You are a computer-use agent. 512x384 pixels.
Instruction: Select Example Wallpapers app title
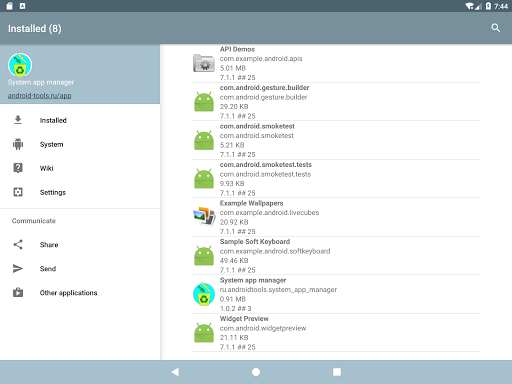pos(251,203)
